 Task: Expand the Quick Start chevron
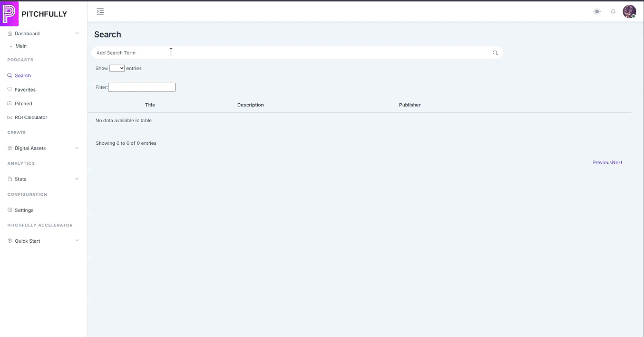[x=77, y=241]
